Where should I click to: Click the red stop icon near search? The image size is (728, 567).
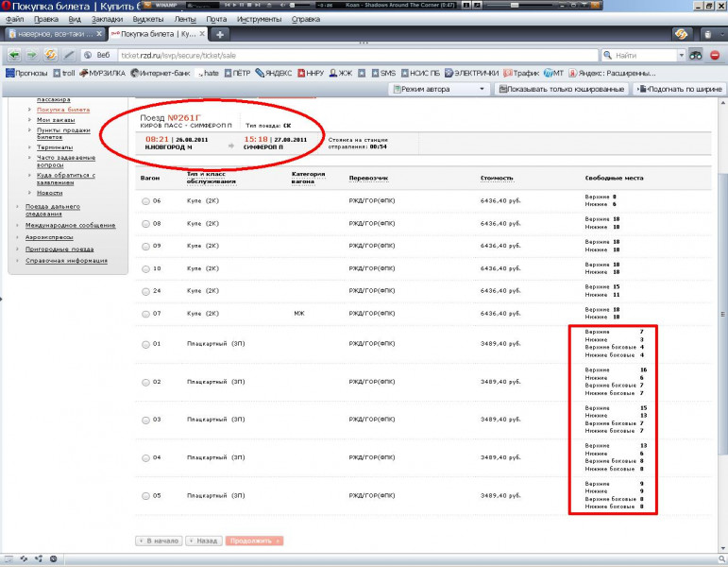[x=715, y=55]
